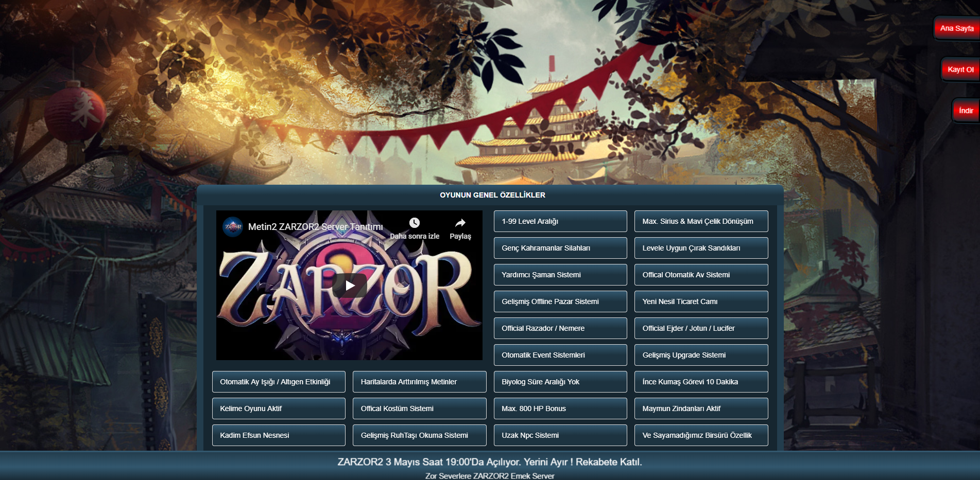Viewport: 980px width, 480px height.
Task: Click the İndir download button
Action: (965, 111)
